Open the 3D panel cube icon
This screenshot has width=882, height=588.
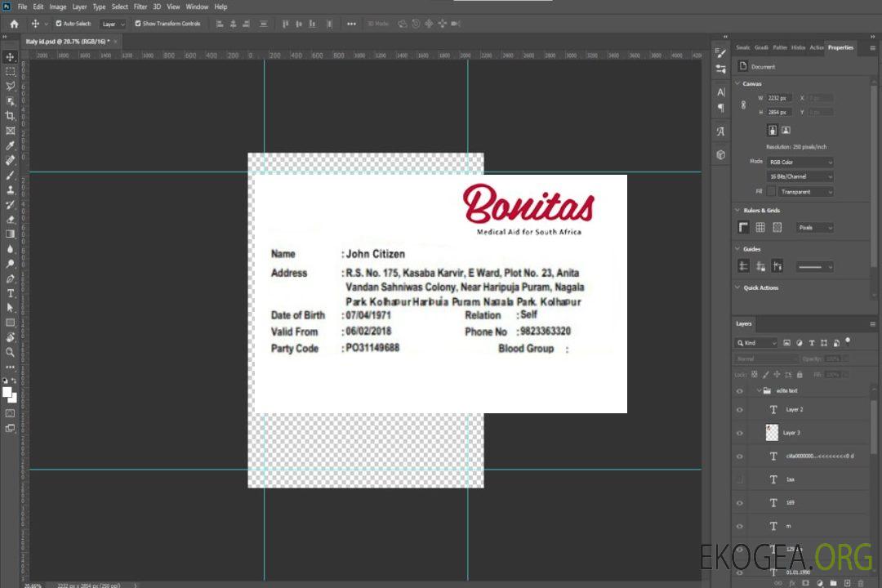coord(720,154)
